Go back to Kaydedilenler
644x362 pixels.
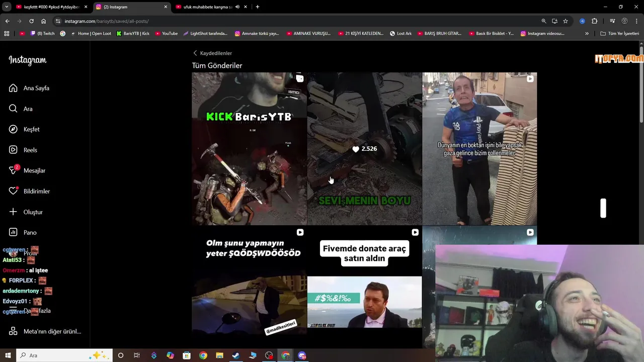point(212,53)
